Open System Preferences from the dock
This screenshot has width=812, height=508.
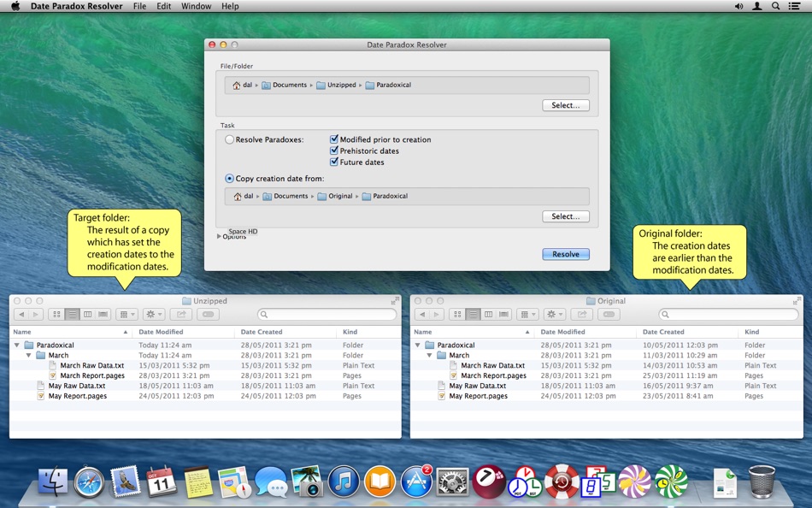[x=453, y=482]
